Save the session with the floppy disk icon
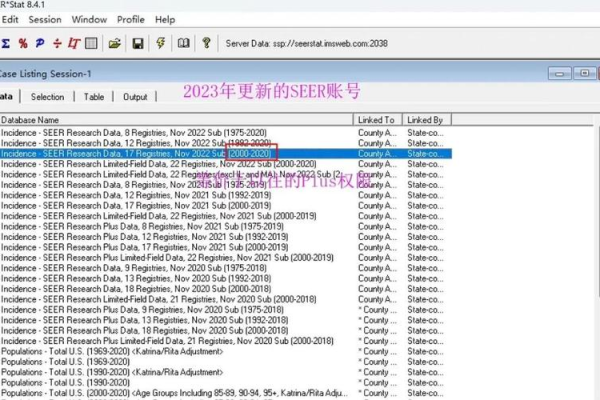This screenshot has height=400, width=600. 138,43
